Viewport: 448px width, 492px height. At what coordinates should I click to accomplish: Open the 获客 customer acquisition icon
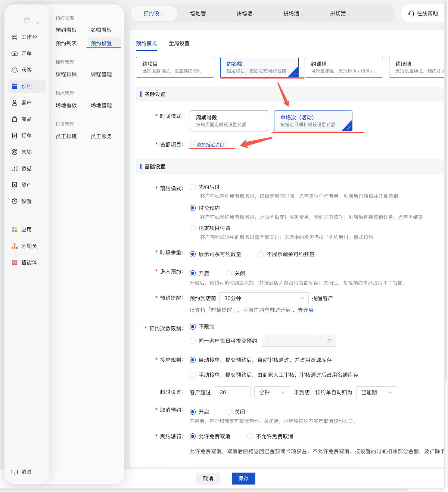(x=15, y=70)
